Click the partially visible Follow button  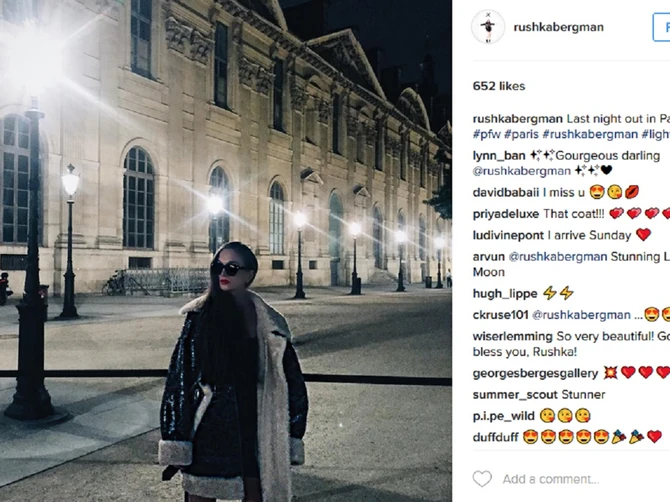661,27
